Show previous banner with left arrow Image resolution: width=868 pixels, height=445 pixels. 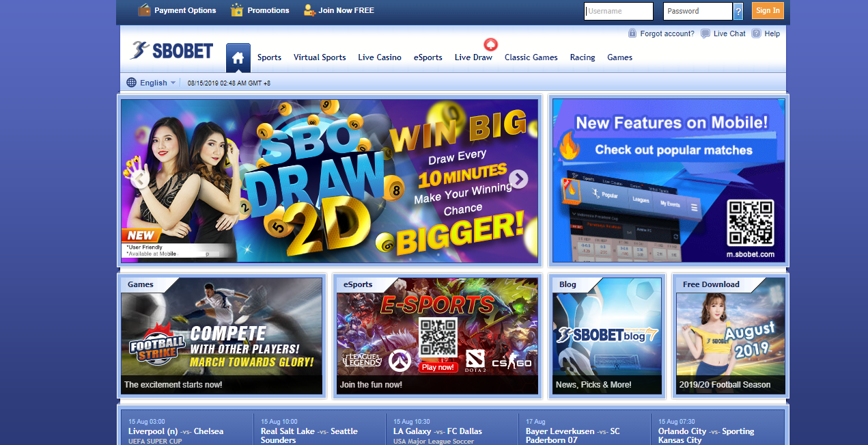click(x=139, y=179)
